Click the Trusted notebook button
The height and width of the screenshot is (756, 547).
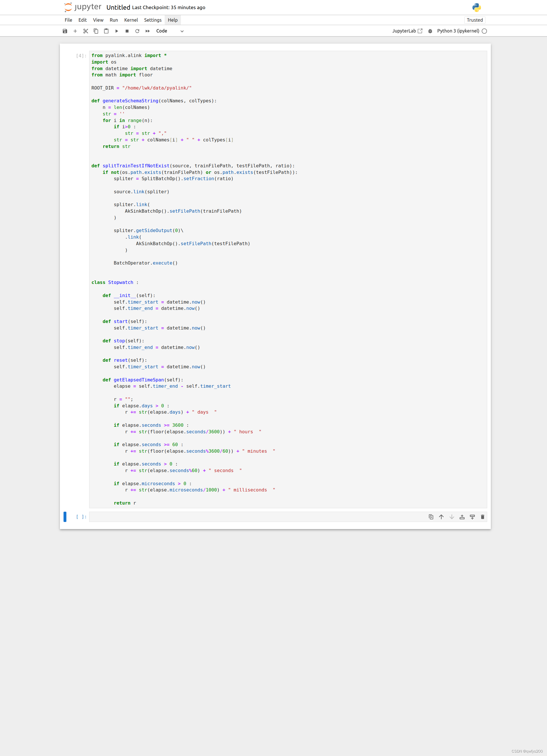click(x=474, y=20)
